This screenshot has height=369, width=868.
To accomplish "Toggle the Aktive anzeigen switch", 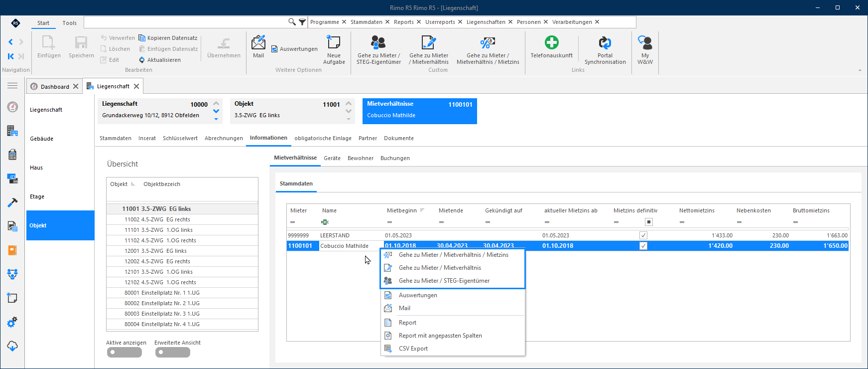I will (x=124, y=352).
